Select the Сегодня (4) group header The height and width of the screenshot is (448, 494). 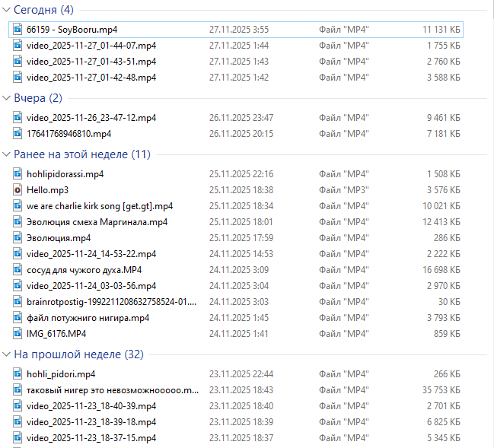point(43,10)
